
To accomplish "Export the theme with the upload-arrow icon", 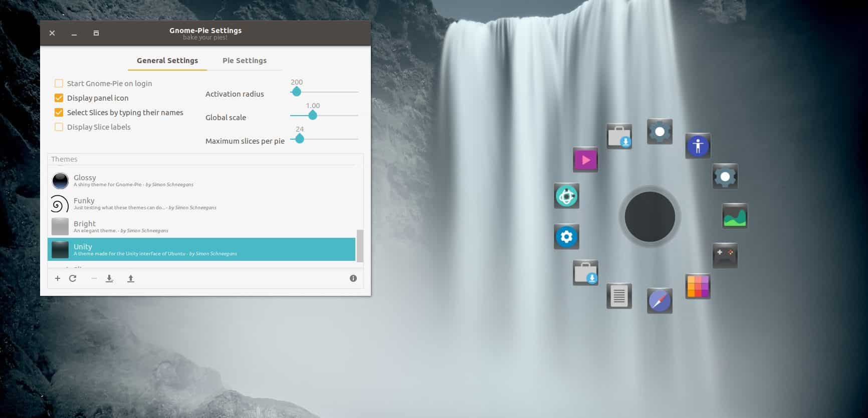I will pyautogui.click(x=131, y=278).
